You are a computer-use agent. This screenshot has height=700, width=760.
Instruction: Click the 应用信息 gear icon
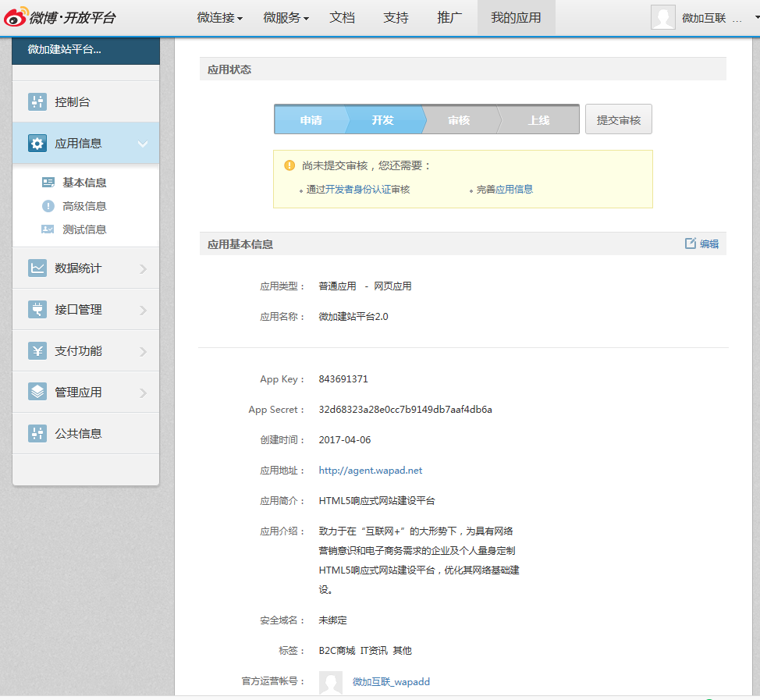click(x=37, y=144)
